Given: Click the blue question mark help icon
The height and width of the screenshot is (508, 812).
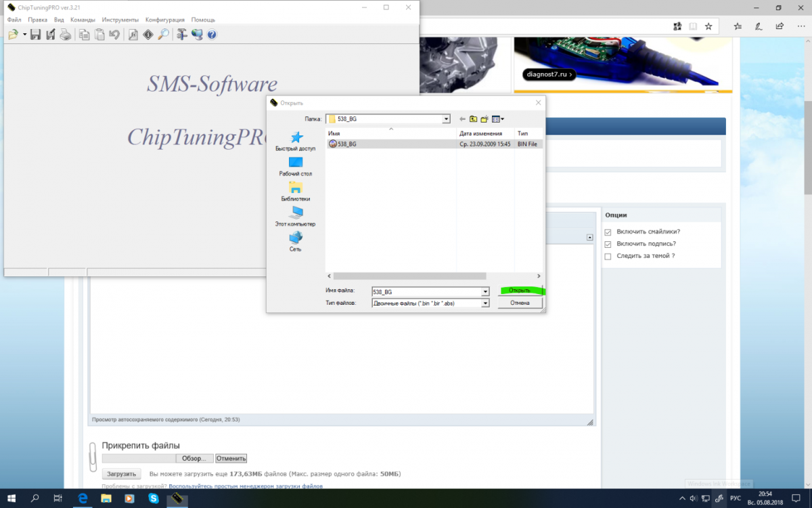Looking at the screenshot, I should (212, 35).
